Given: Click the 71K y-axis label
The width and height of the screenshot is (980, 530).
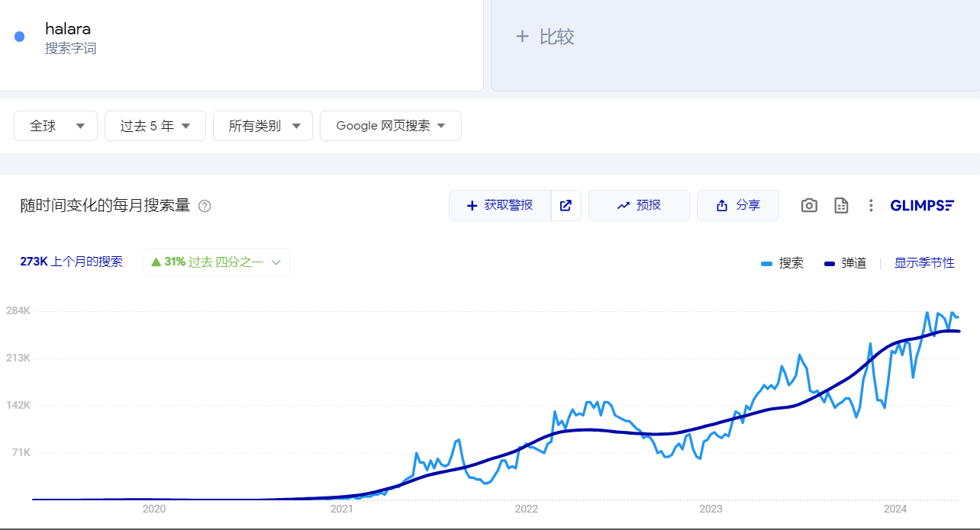Looking at the screenshot, I should tap(20, 452).
